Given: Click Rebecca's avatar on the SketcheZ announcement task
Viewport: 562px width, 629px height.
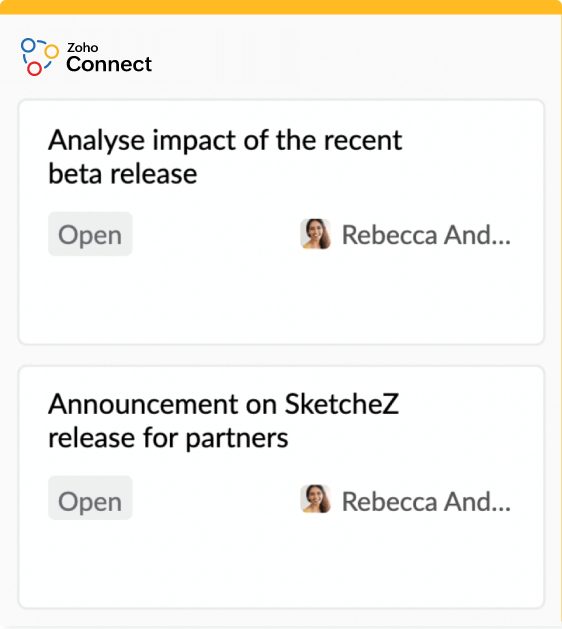Looking at the screenshot, I should click(316, 499).
